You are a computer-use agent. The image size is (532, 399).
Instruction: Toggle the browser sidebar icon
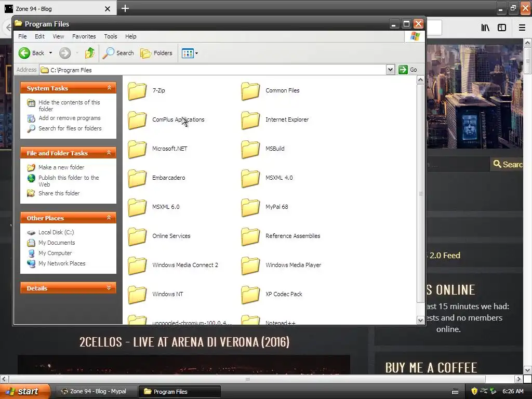[x=502, y=28]
